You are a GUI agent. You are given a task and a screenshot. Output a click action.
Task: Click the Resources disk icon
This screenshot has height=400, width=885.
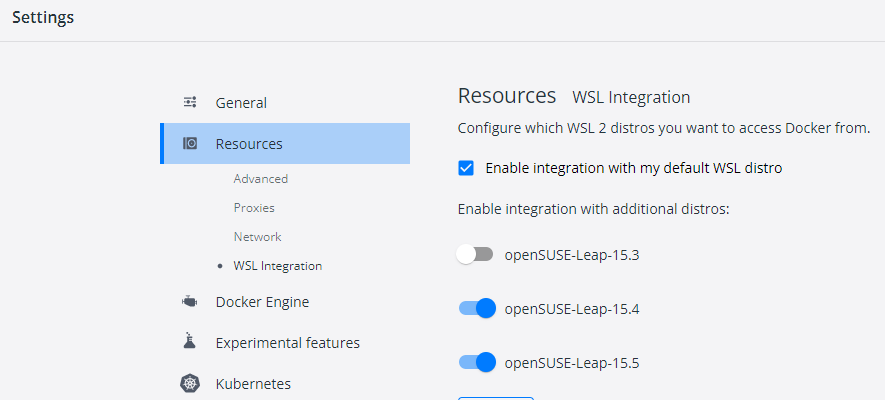pyautogui.click(x=190, y=143)
